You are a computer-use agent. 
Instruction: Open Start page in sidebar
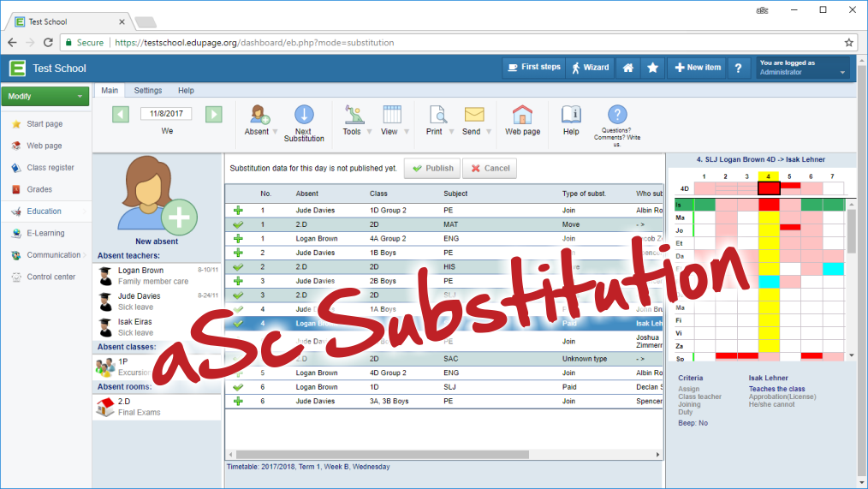[46, 124]
